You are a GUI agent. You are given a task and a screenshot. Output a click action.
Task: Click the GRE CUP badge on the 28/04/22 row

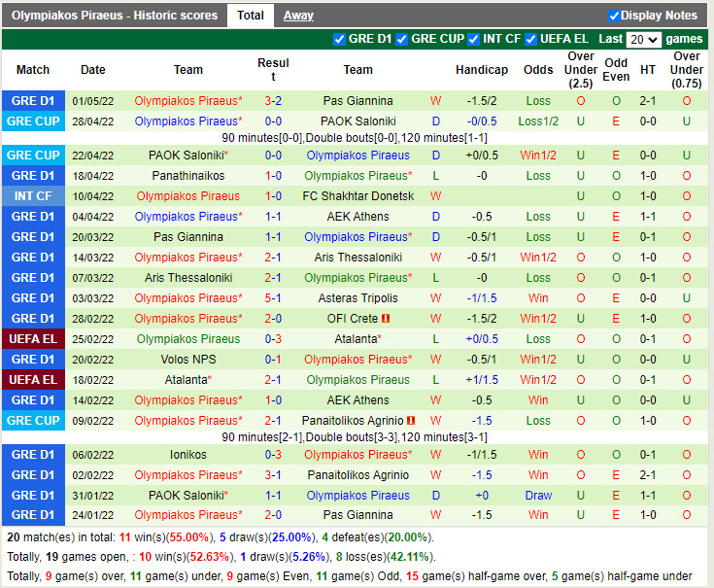coord(33,121)
